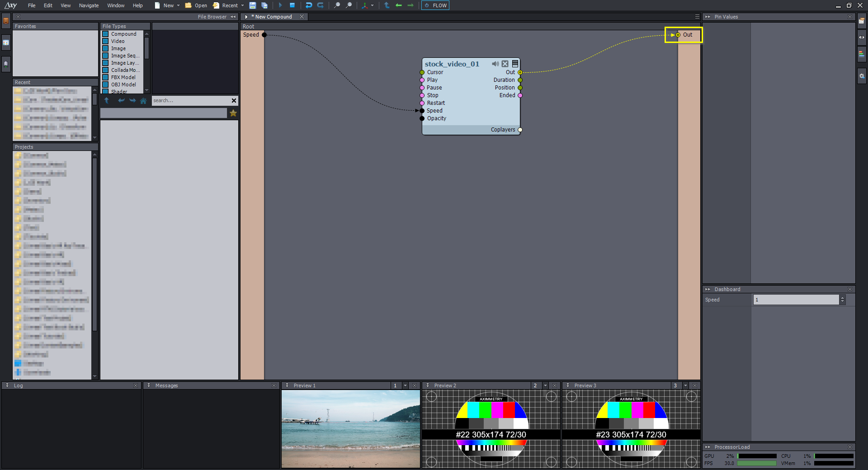The height and width of the screenshot is (470, 868).
Task: Open the File menu
Action: (x=32, y=5)
